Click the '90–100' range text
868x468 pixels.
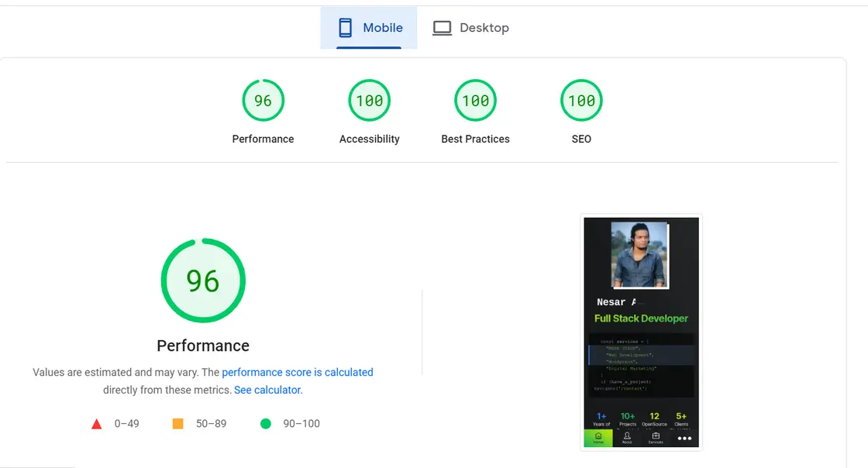click(301, 424)
